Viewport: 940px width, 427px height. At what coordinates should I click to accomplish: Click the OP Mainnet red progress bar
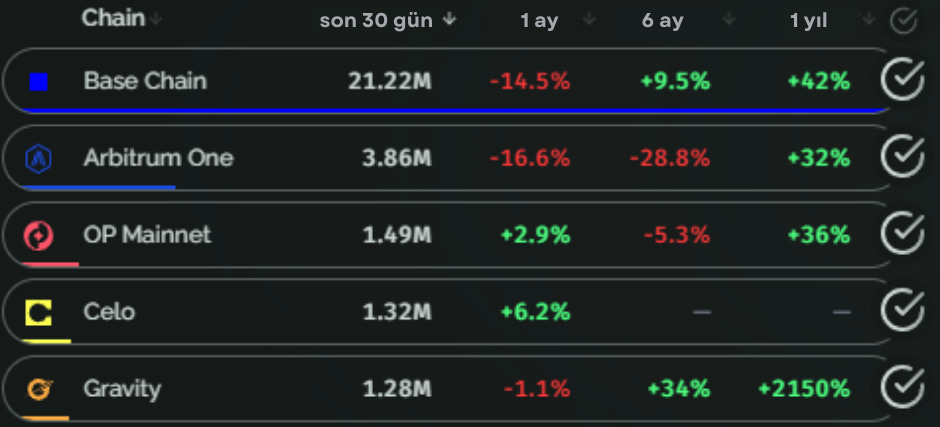(50, 264)
